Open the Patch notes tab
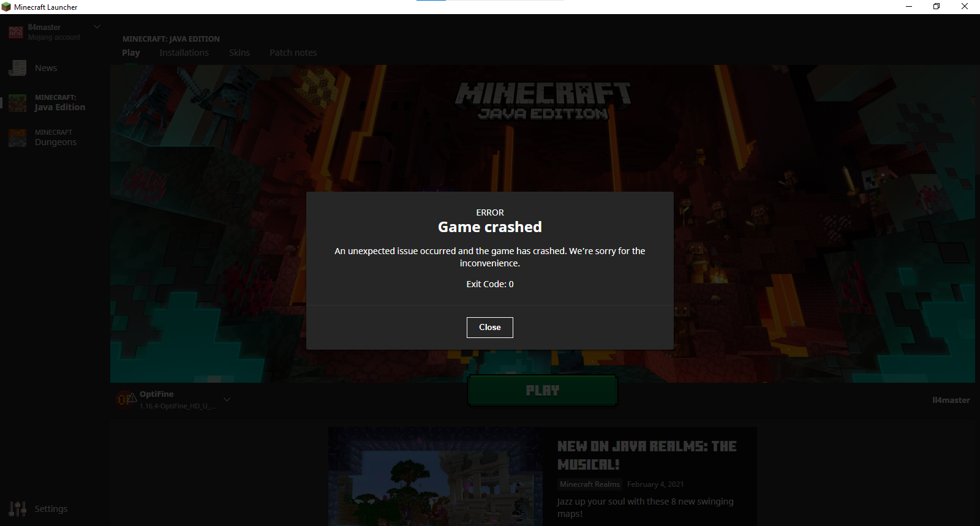The height and width of the screenshot is (526, 980). 293,53
